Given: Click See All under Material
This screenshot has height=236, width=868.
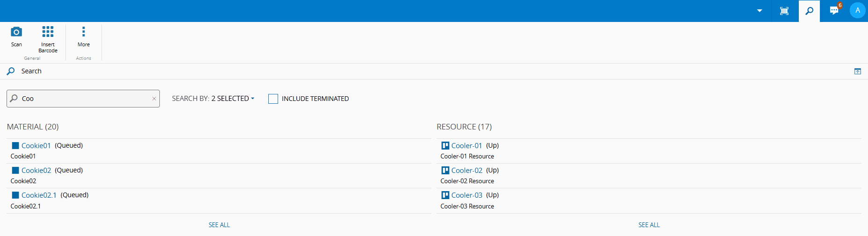Looking at the screenshot, I should 219,225.
